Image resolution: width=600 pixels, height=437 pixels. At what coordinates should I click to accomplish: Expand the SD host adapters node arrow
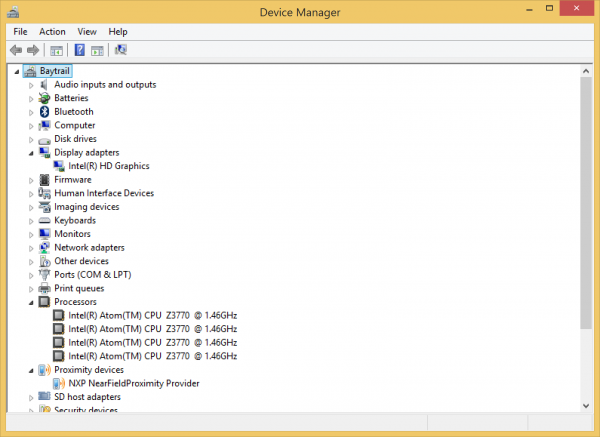(31, 398)
